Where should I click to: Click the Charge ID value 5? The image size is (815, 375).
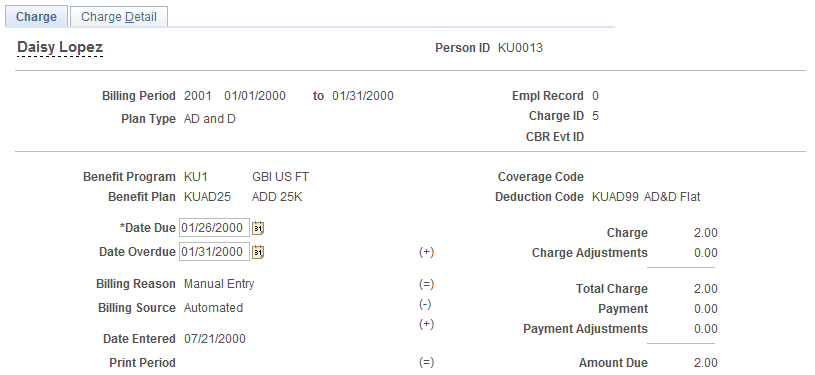tap(595, 116)
